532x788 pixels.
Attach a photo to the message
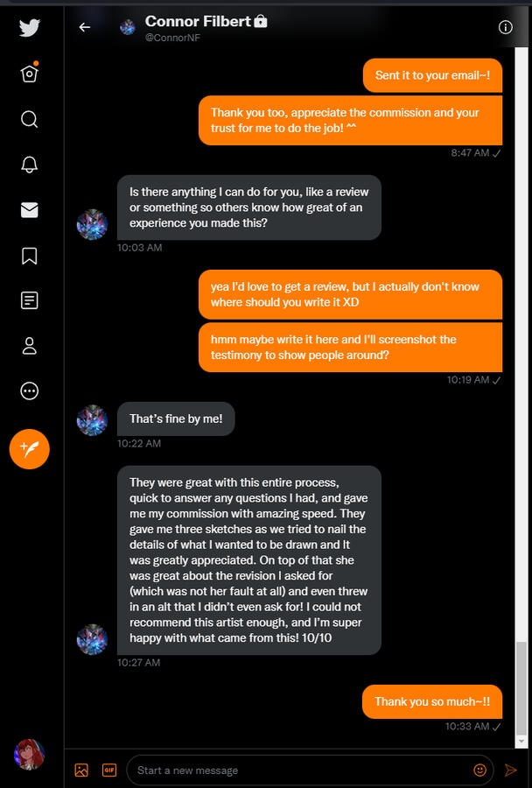(81, 770)
